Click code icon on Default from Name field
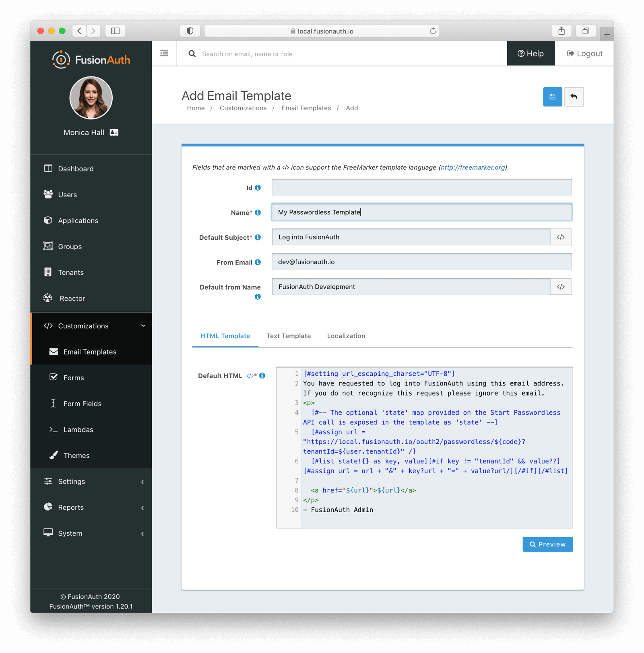The image size is (644, 653). tap(561, 287)
